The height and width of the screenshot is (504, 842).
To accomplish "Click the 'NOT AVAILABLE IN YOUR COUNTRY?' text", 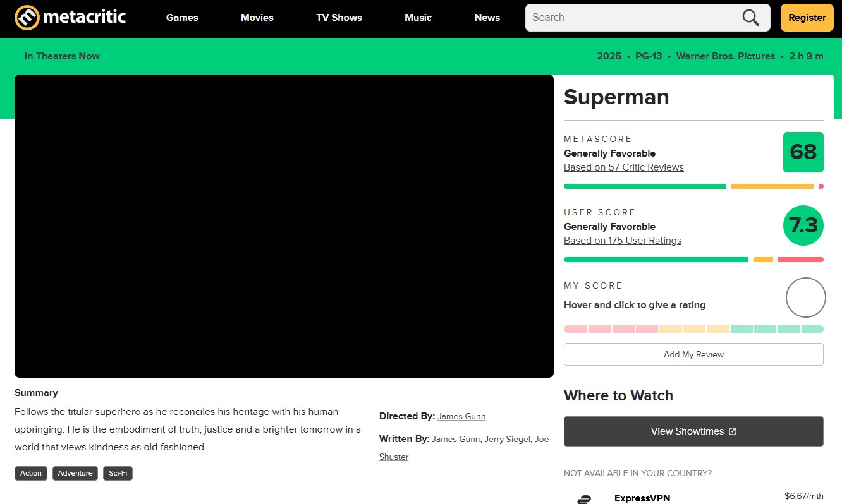I will pyautogui.click(x=638, y=474).
